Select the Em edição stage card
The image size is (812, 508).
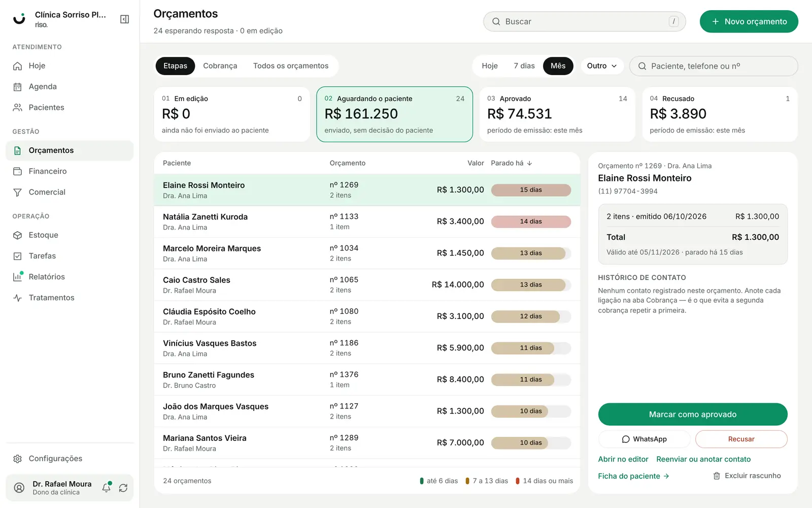click(x=232, y=114)
